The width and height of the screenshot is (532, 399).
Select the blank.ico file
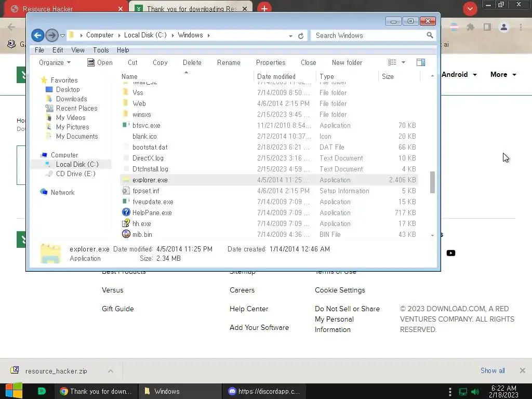269,136
